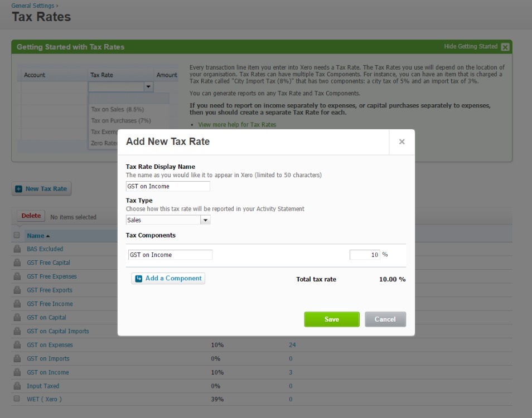Click the X icon next to Hide Getting Started
The image size is (532, 418).
click(505, 47)
